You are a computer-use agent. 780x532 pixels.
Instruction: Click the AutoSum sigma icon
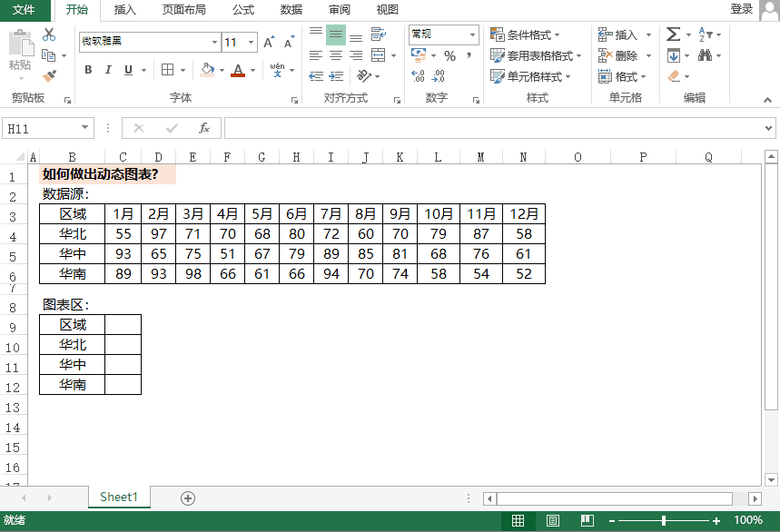tap(673, 34)
